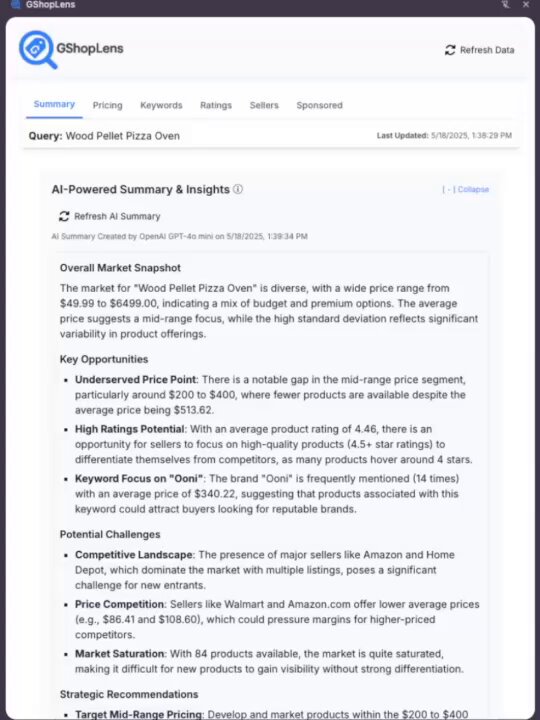Select the Summary tab
Image resolution: width=540 pixels, height=720 pixels.
[x=54, y=104]
